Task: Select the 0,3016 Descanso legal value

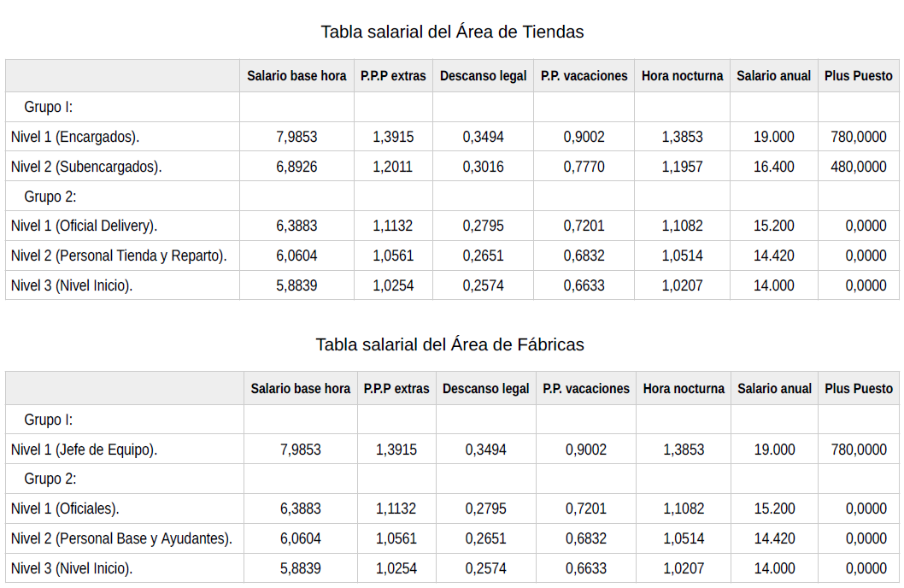Action: coord(483,167)
